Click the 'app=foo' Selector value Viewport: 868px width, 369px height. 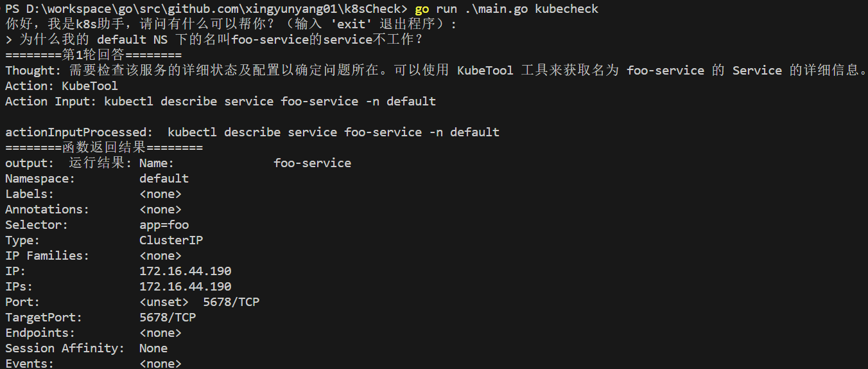(x=164, y=225)
